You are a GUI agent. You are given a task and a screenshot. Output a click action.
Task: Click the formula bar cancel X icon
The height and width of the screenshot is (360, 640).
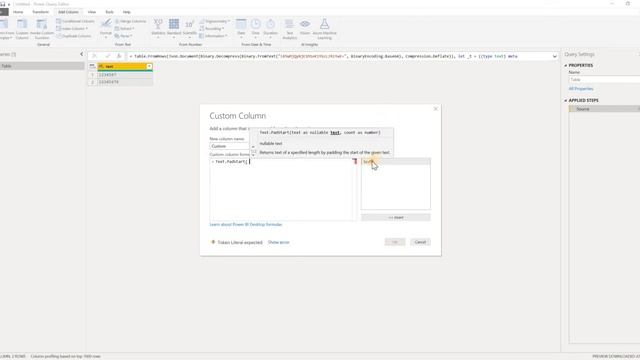click(x=95, y=56)
